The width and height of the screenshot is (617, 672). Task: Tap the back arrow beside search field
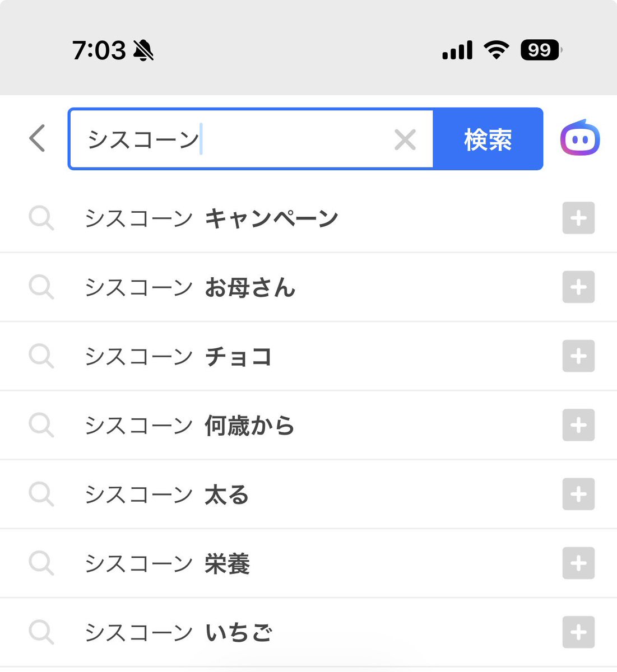(x=37, y=138)
